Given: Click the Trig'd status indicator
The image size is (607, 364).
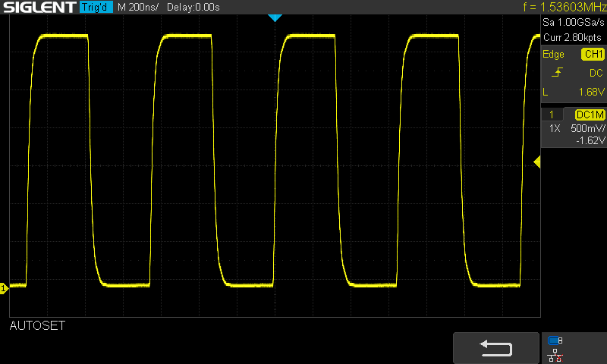Looking at the screenshot, I should [96, 7].
